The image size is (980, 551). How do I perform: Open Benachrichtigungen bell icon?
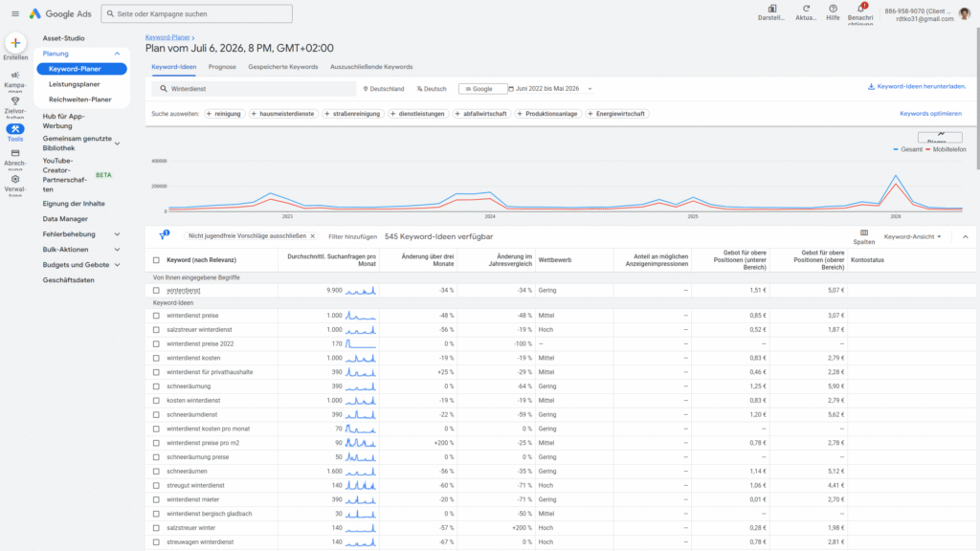[x=860, y=9]
